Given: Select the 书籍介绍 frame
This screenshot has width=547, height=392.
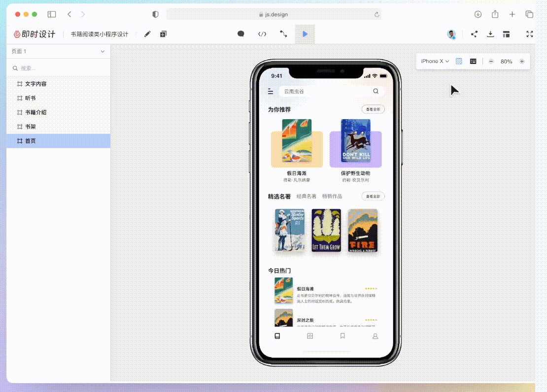Looking at the screenshot, I should 58,112.
